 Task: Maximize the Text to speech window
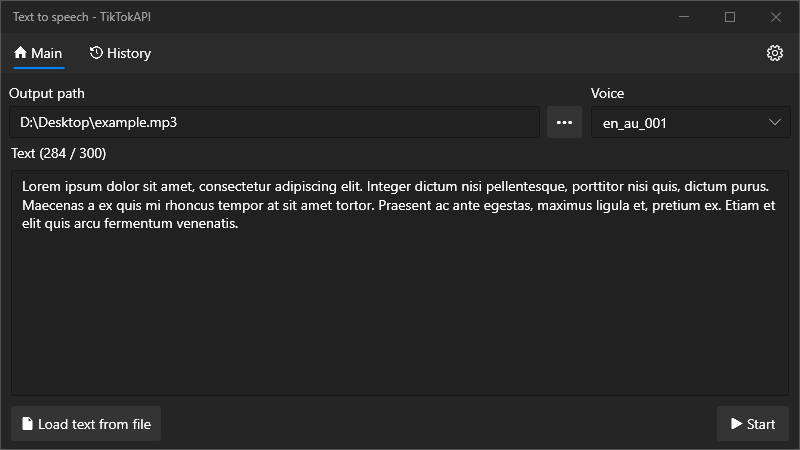click(x=730, y=17)
